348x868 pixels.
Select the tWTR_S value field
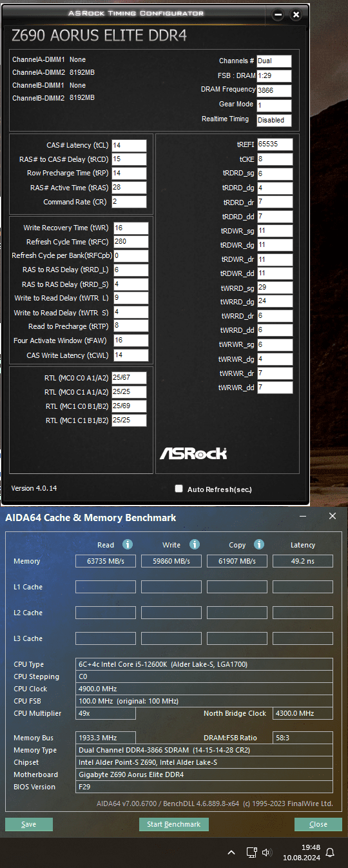point(131,313)
